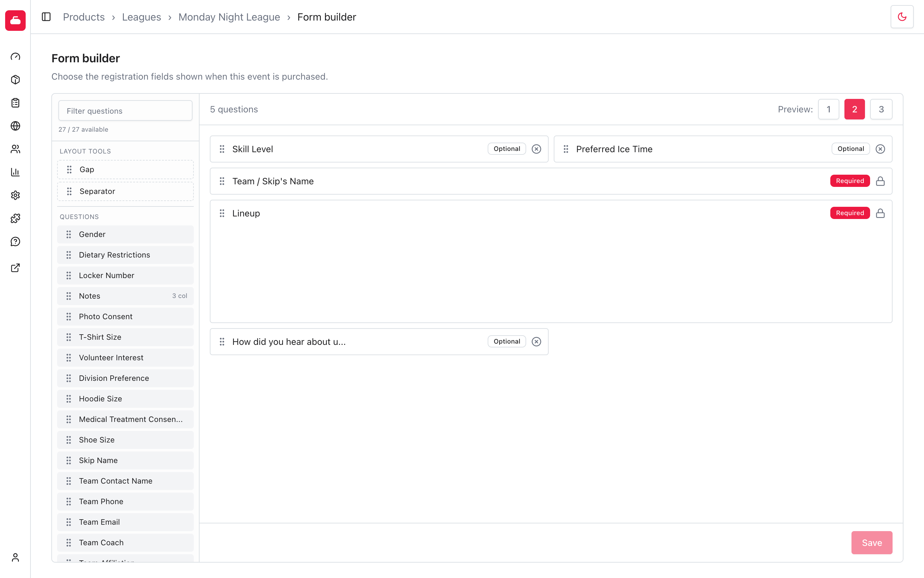Remove the Skill Level question

[x=536, y=149]
